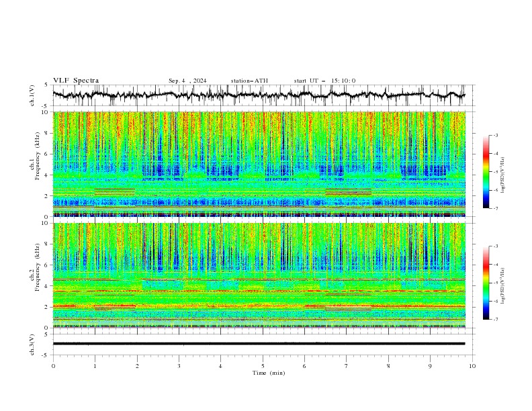The height and width of the screenshot is (411, 532).
Task: Click the ch.1 spectrogram color scale bar
Action: coord(486,172)
